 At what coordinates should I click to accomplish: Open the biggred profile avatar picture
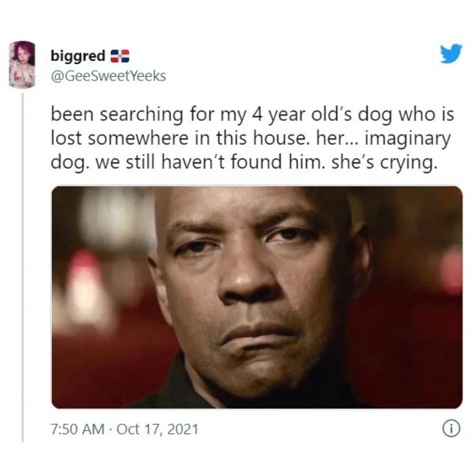[22, 65]
